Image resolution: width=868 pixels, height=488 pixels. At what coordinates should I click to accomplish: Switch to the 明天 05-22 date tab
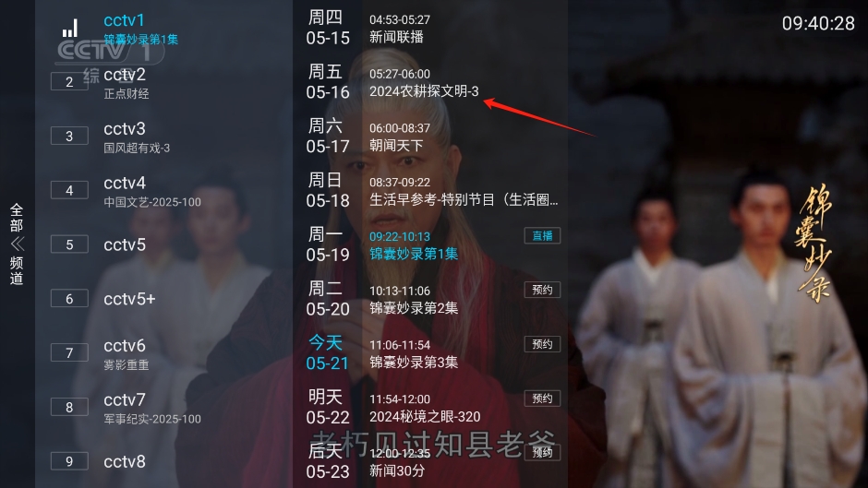coord(328,407)
